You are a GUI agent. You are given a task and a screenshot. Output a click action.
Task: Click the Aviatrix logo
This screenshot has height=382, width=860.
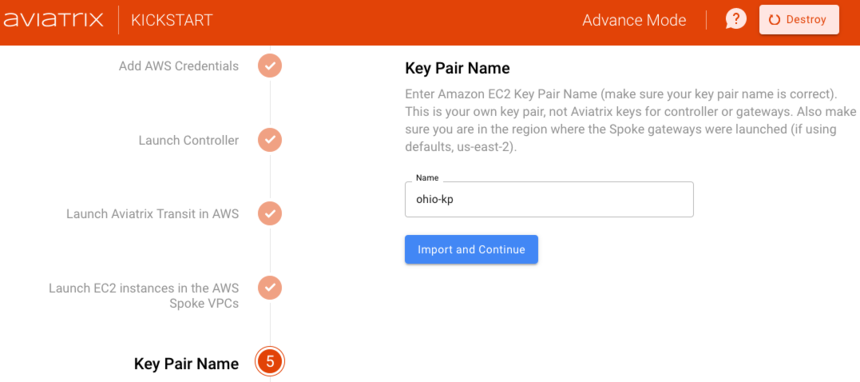(53, 20)
